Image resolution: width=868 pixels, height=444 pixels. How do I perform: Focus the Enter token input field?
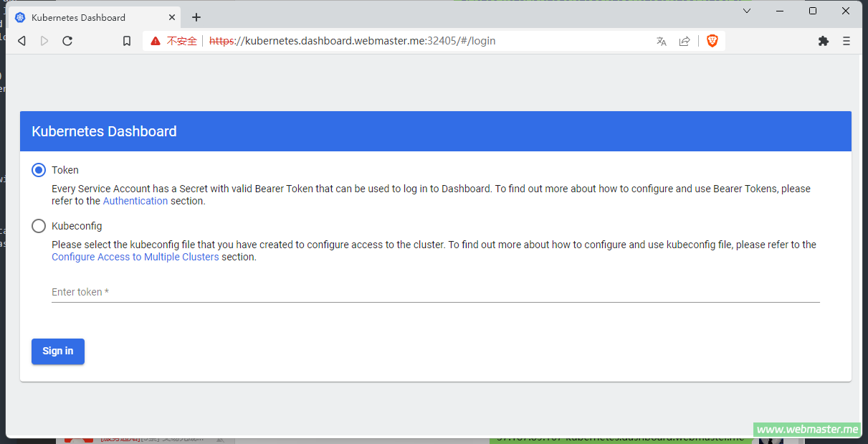435,292
